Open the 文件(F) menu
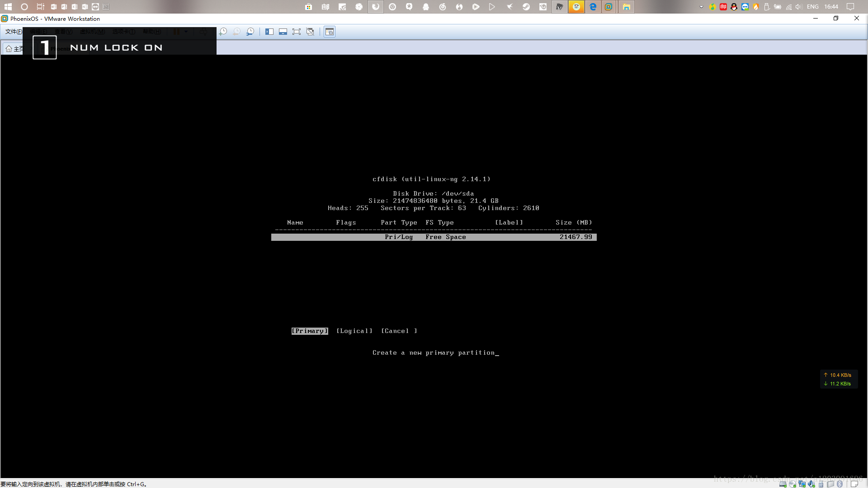This screenshot has height=488, width=868. pos(13,32)
